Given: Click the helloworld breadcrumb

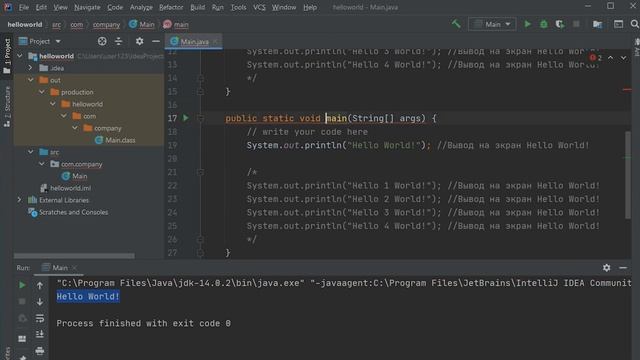Looking at the screenshot, I should [x=25, y=24].
